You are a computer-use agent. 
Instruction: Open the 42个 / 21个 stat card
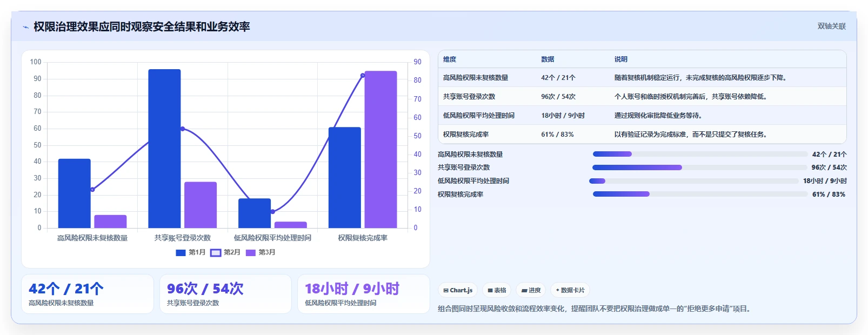88,294
